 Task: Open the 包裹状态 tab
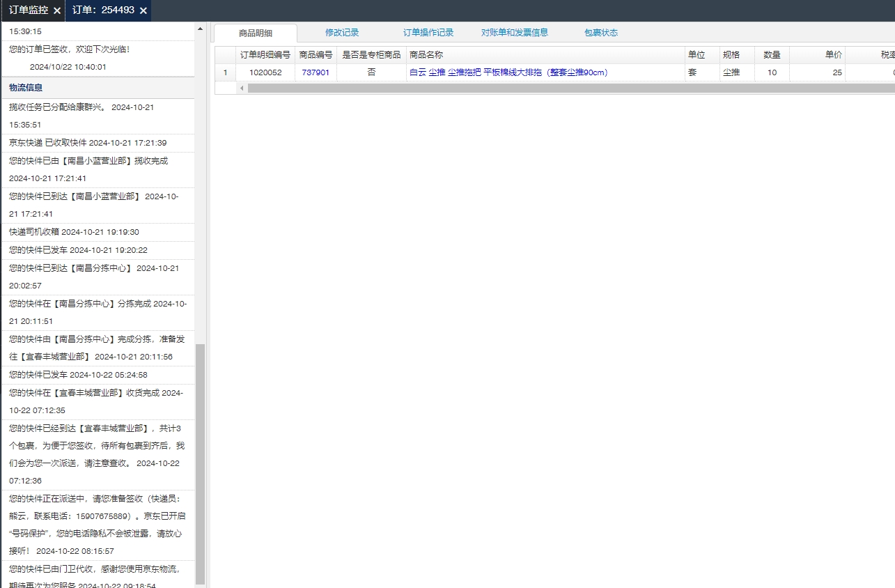[601, 33]
